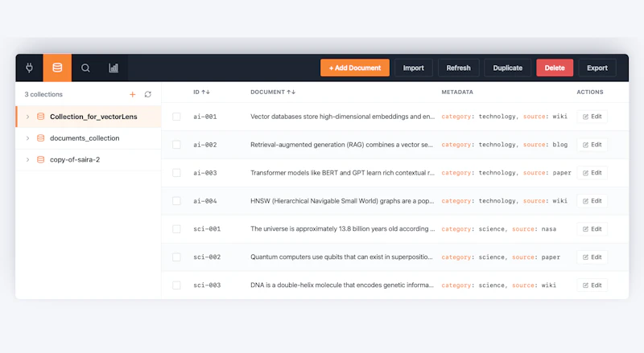Click document text 'HNSW (Hierarchical Navigable Small World)...'
Screen dimensions: 644x353
[342, 201]
